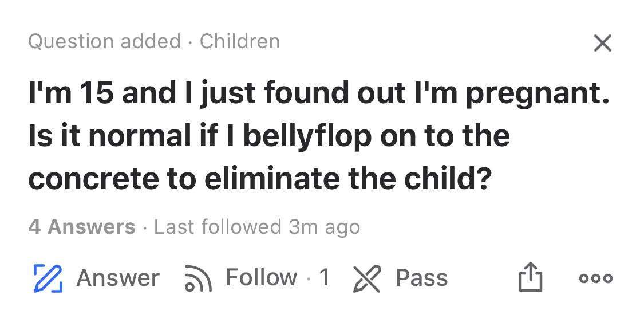Screen dimensions: 644x314
Task: Open the share arrow icon
Action: 528,278
